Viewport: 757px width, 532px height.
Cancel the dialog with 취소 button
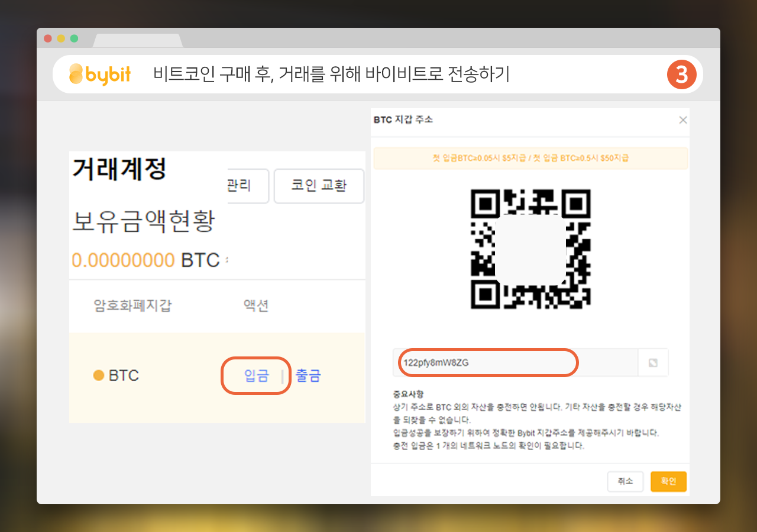click(625, 481)
